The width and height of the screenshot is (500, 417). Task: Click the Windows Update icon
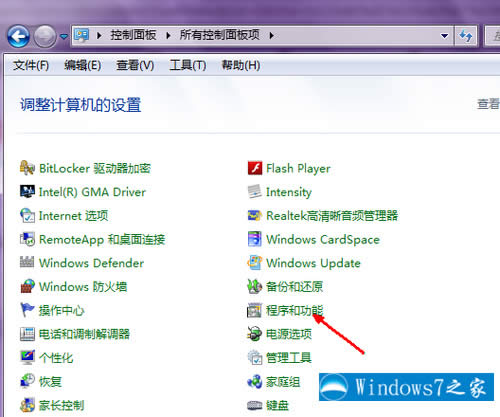(x=255, y=263)
